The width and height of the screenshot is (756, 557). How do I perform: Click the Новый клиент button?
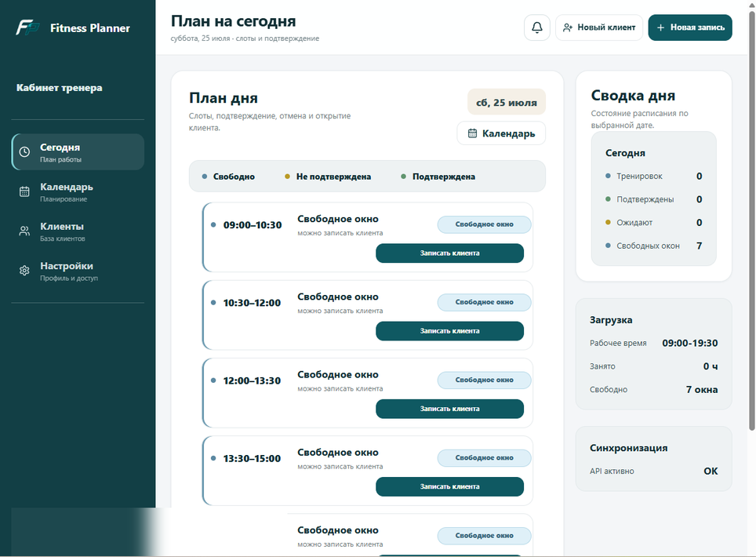599,27
